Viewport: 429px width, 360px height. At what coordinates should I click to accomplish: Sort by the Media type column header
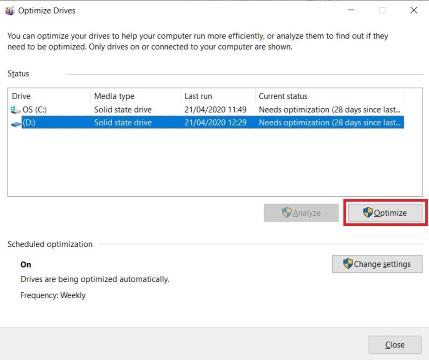tap(136, 96)
